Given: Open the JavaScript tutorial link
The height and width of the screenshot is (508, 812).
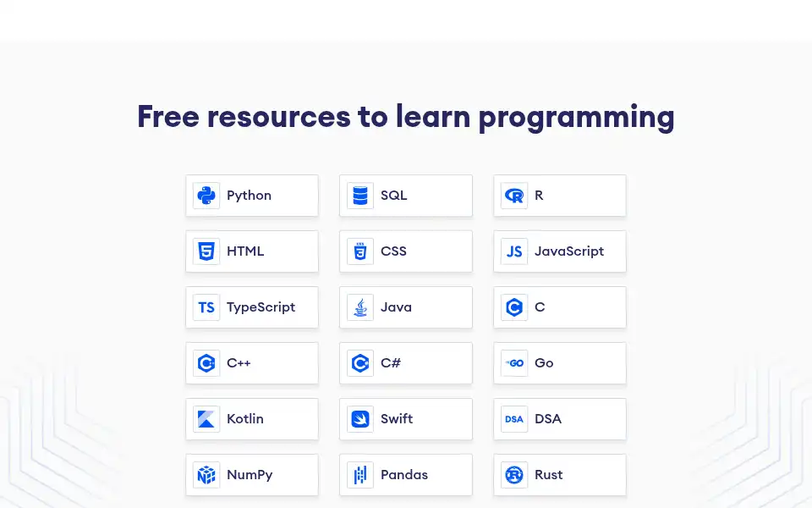Looking at the screenshot, I should point(560,251).
